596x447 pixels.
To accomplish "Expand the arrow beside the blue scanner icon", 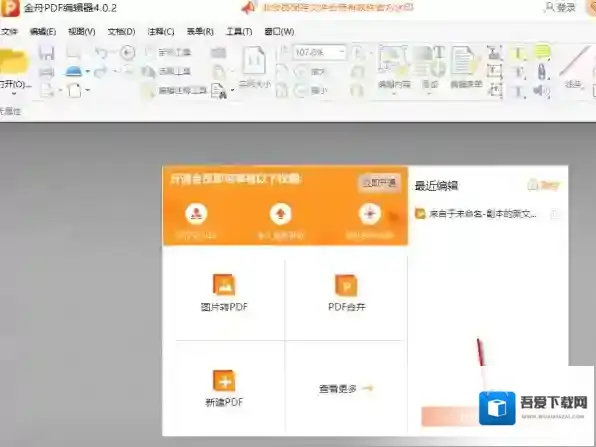I will coord(88,71).
